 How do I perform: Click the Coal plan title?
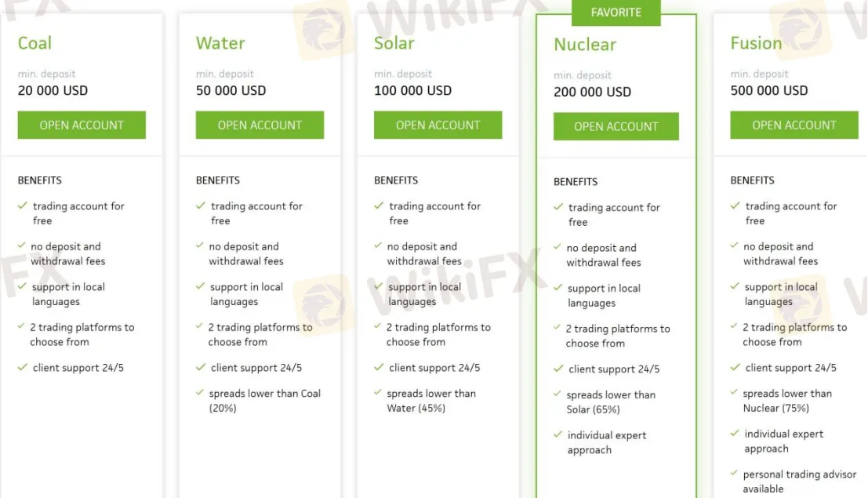[x=35, y=43]
